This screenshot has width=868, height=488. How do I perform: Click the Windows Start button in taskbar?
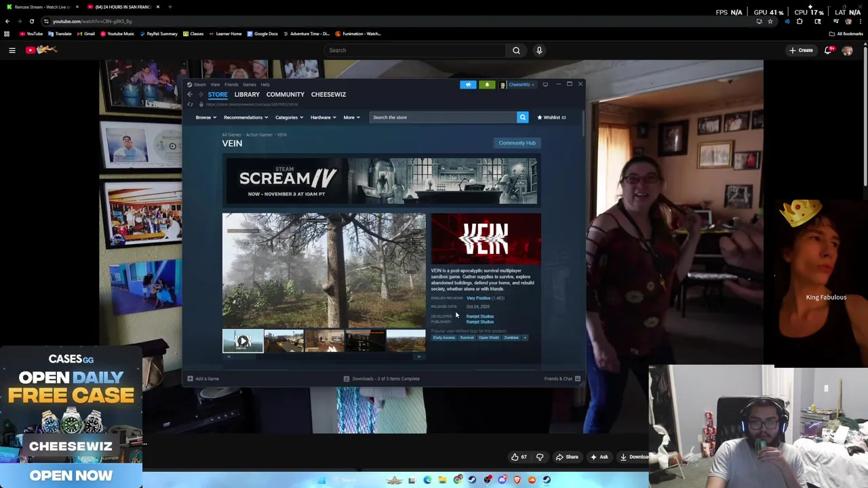322,480
